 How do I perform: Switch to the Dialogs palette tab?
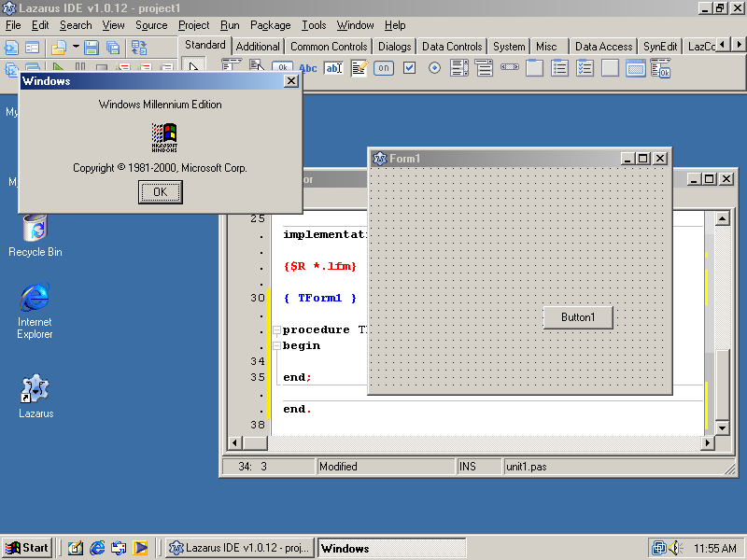click(x=394, y=47)
